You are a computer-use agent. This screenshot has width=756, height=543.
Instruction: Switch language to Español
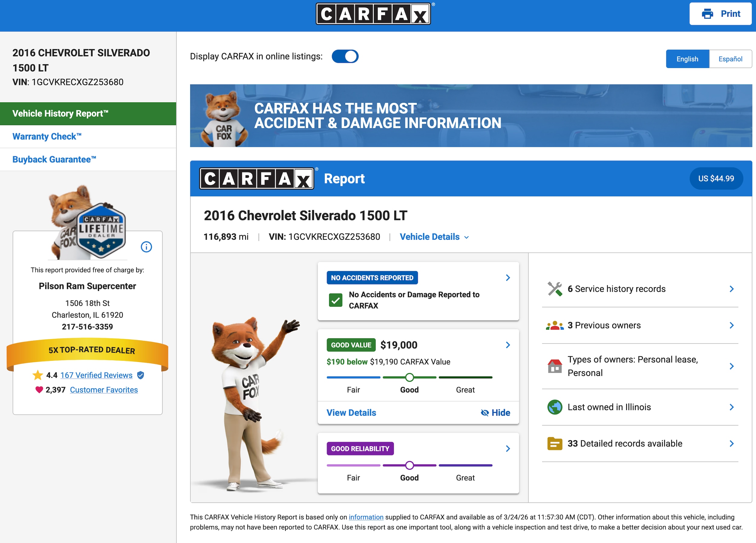pyautogui.click(x=730, y=59)
